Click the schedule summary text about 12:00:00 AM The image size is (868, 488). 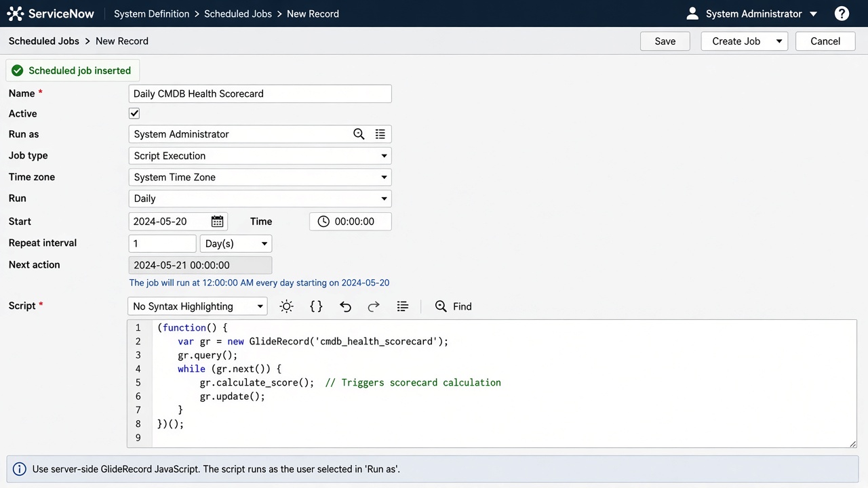[259, 283]
